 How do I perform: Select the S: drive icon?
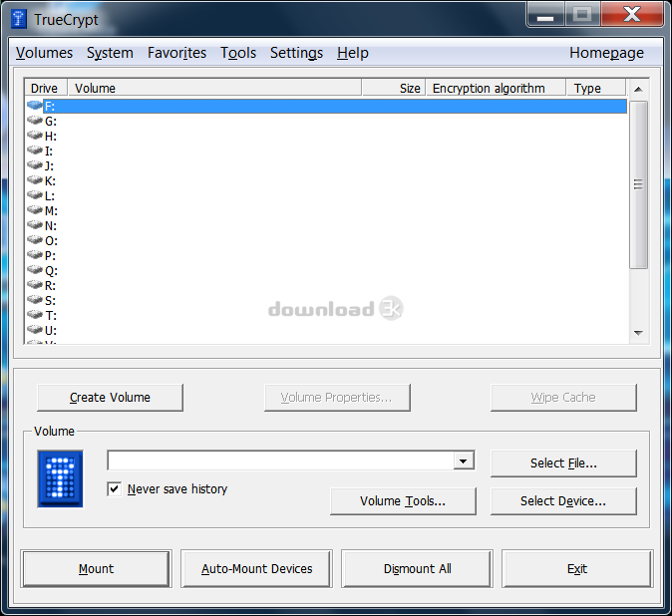coord(35,299)
